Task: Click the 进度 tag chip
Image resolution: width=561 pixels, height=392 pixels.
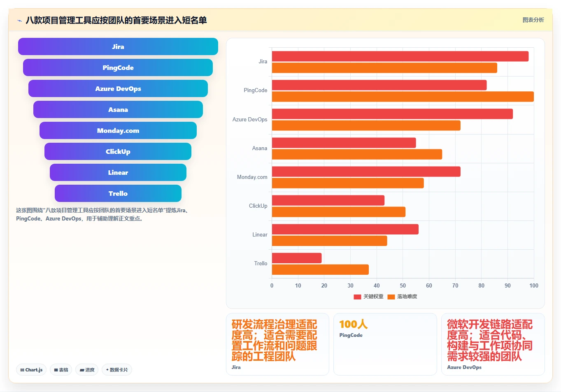Action: [87, 370]
